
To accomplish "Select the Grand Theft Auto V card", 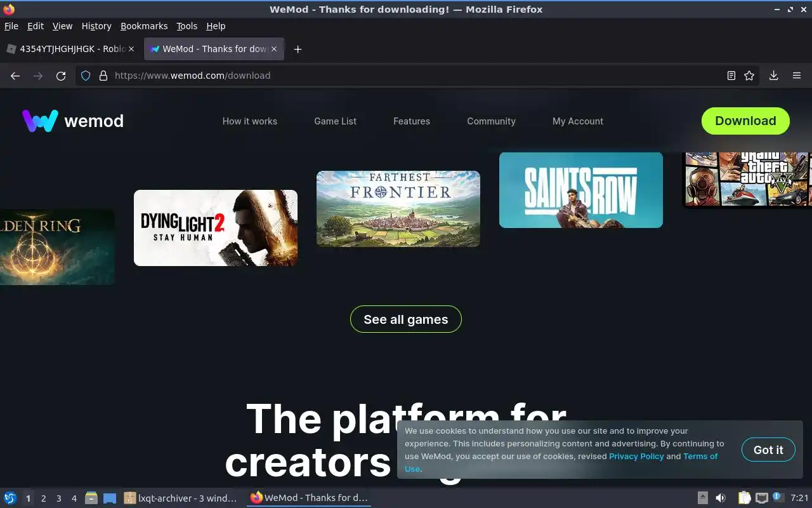I will [747, 180].
